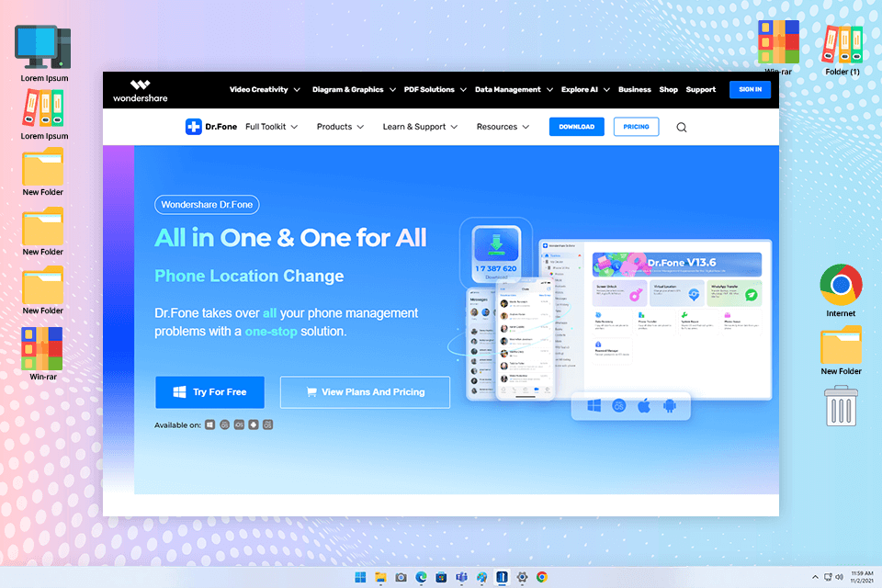The image size is (882, 588).
Task: Go to the Support menu item
Action: point(701,89)
